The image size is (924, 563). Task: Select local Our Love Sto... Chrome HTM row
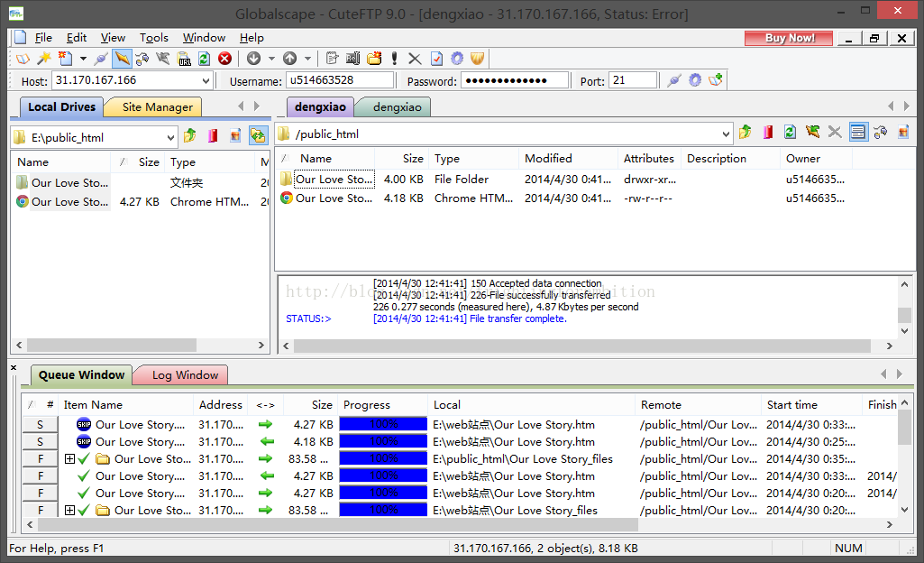coord(141,201)
